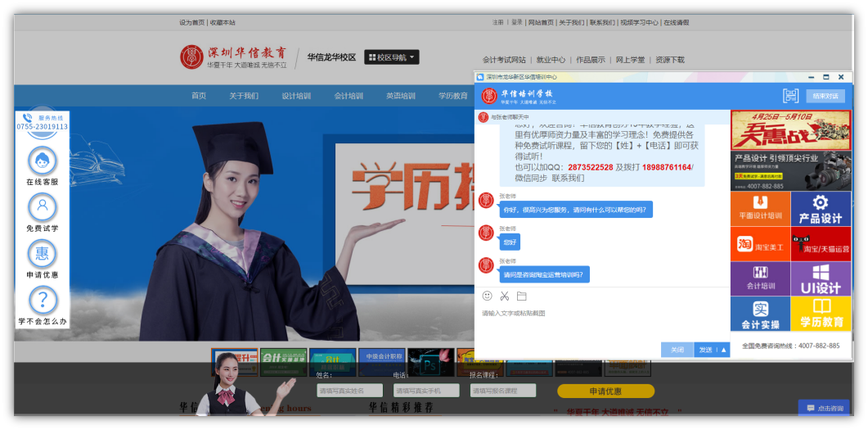Image resolution: width=868 pixels, height=430 pixels.
Task: Click the QR code icon in chat header
Action: click(x=790, y=95)
